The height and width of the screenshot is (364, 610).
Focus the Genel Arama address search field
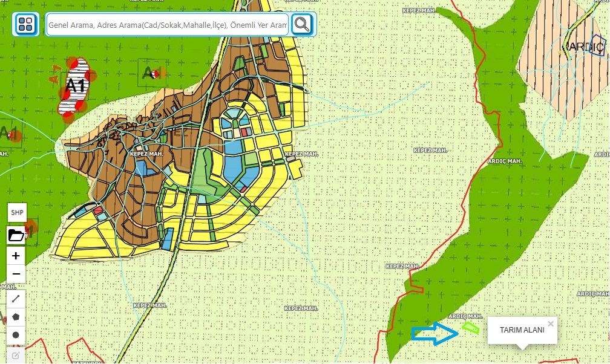[x=167, y=25]
